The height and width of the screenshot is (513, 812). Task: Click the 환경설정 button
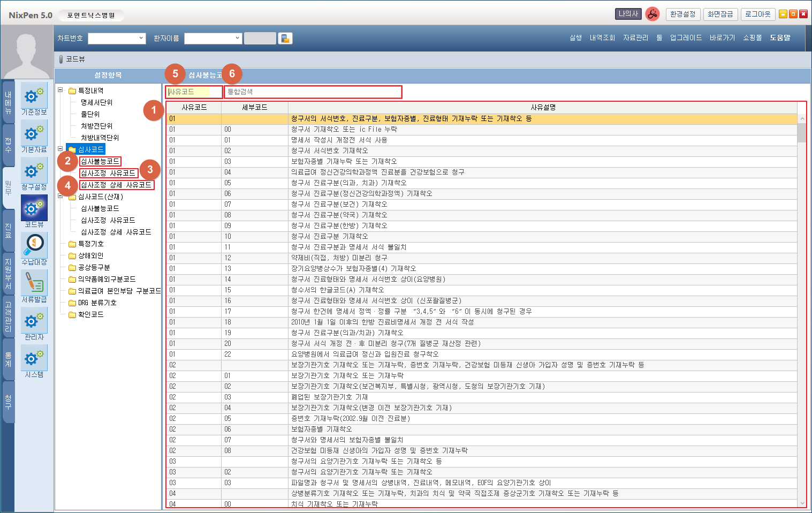683,14
